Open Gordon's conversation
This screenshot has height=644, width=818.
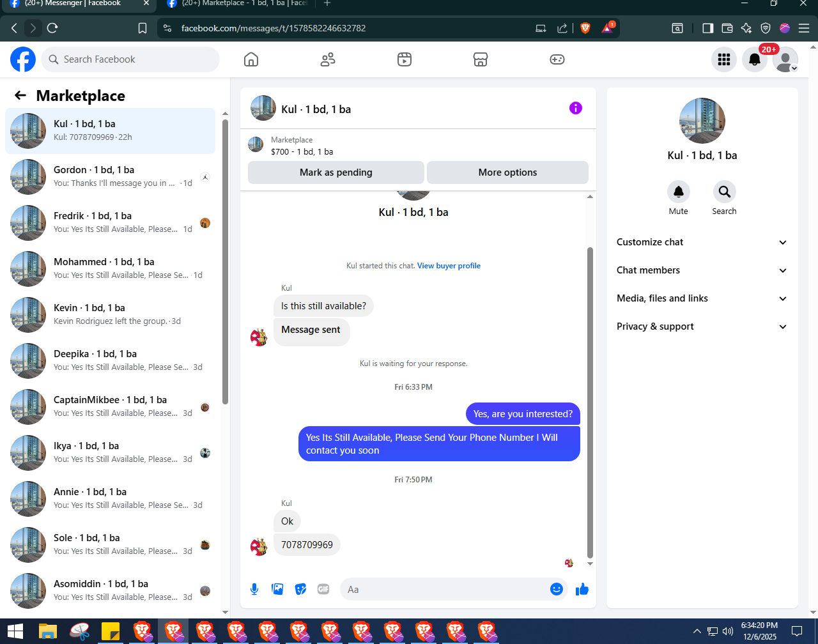[x=111, y=177]
